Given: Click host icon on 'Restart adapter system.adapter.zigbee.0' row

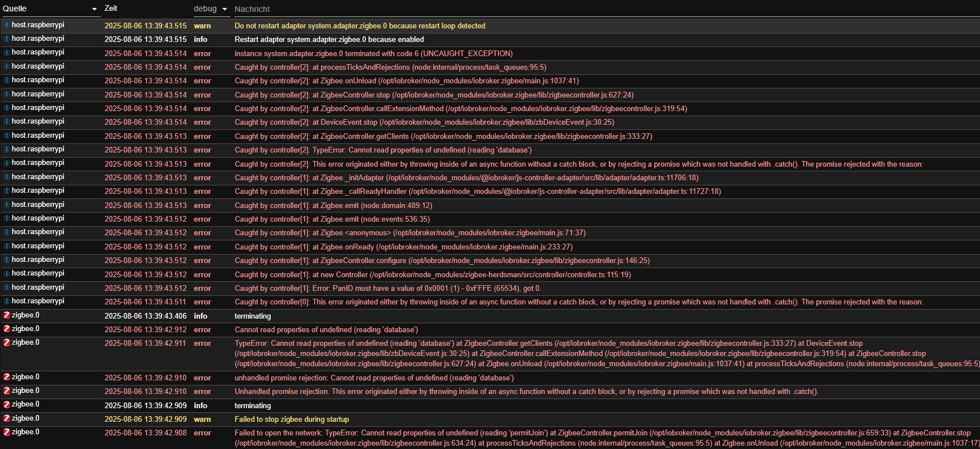Looking at the screenshot, I should coord(7,39).
